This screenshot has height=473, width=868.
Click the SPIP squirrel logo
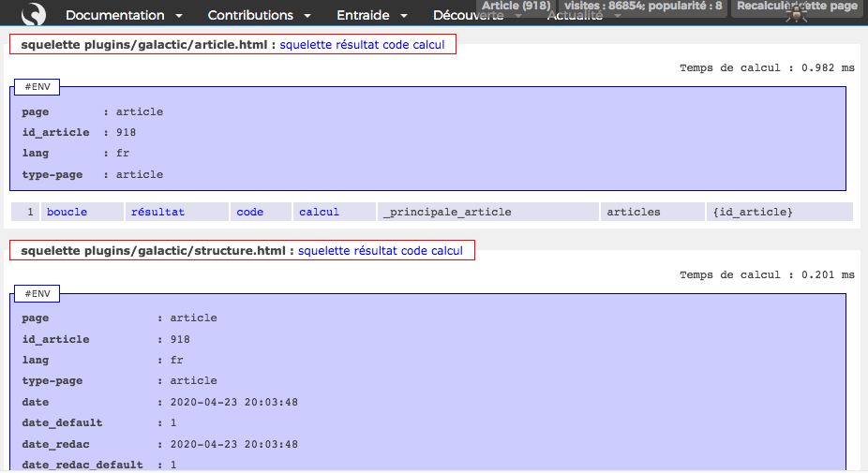pyautogui.click(x=34, y=14)
